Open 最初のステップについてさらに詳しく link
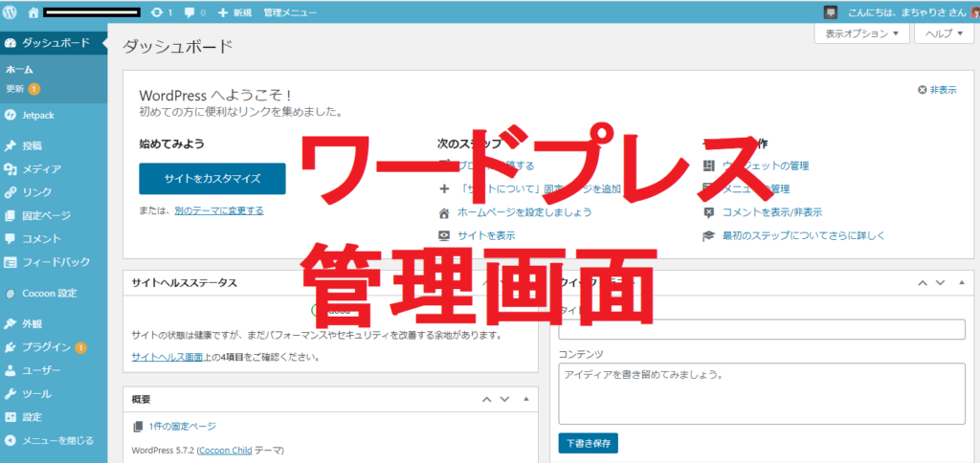This screenshot has width=980, height=463. click(804, 235)
